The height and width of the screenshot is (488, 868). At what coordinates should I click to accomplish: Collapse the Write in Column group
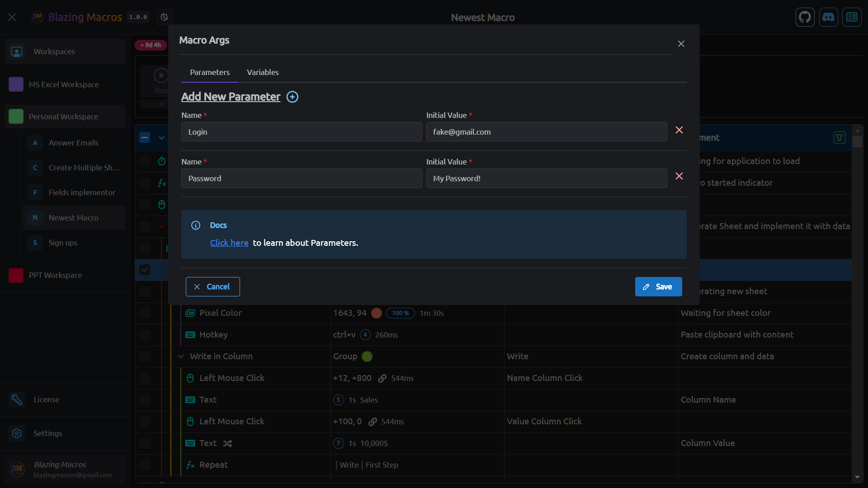click(181, 357)
